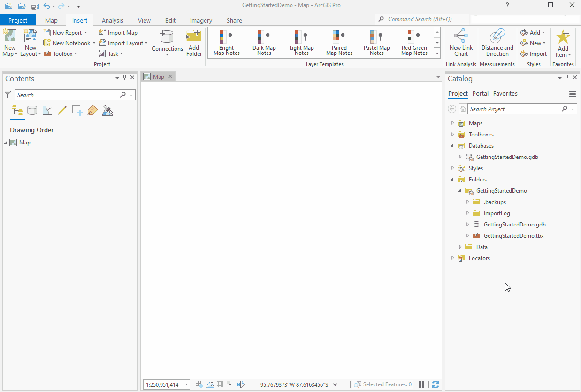Expand the Layer Templates gallery
The width and height of the screenshot is (581, 392).
click(x=437, y=53)
